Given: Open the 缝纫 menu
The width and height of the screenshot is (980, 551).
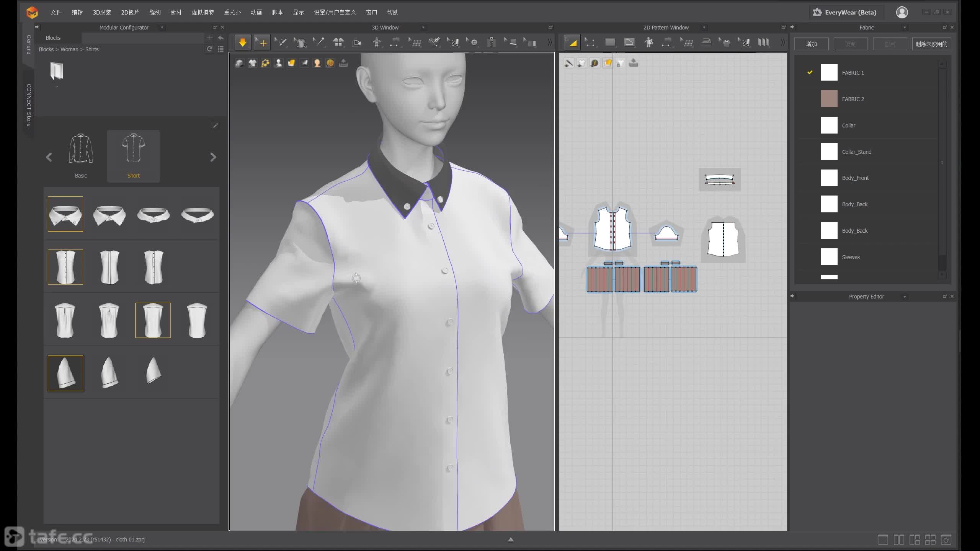Looking at the screenshot, I should (x=155, y=12).
